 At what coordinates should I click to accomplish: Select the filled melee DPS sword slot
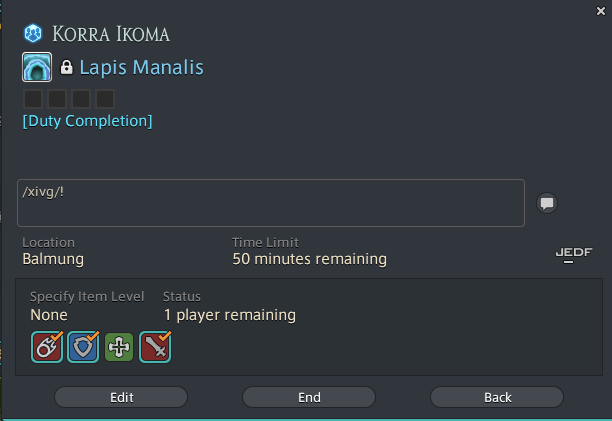tap(155, 347)
